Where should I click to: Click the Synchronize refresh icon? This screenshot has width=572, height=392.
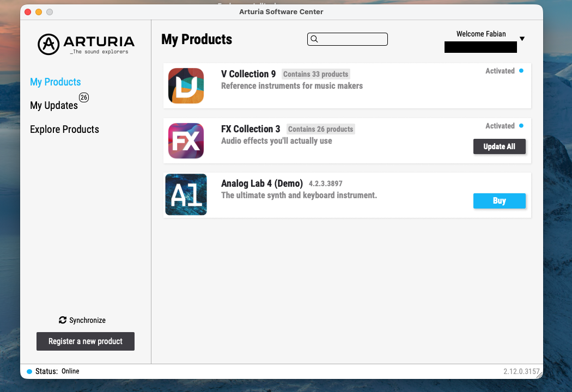[62, 320]
